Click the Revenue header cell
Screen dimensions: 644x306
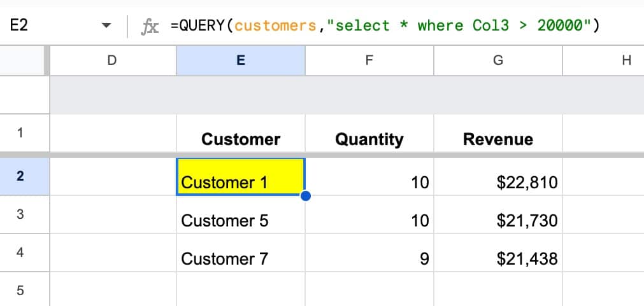pos(497,139)
